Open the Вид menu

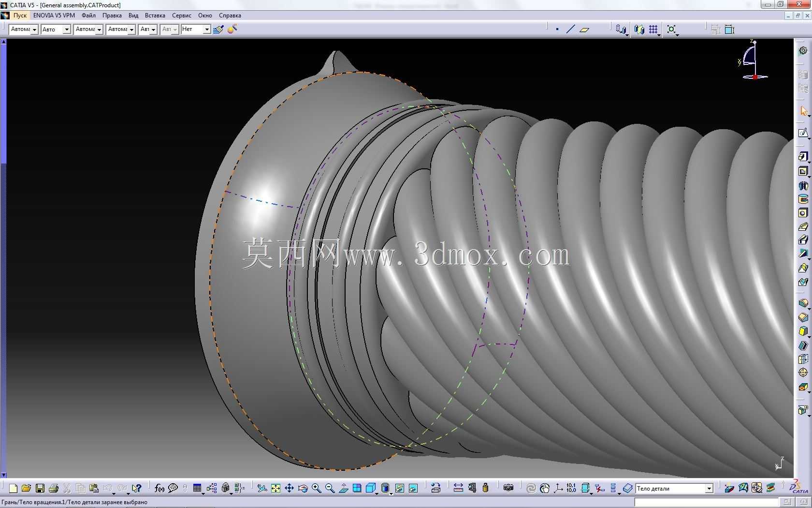coord(133,15)
